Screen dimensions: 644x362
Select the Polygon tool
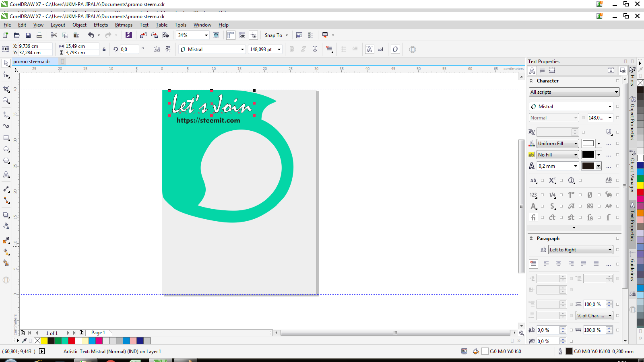pos(6,160)
